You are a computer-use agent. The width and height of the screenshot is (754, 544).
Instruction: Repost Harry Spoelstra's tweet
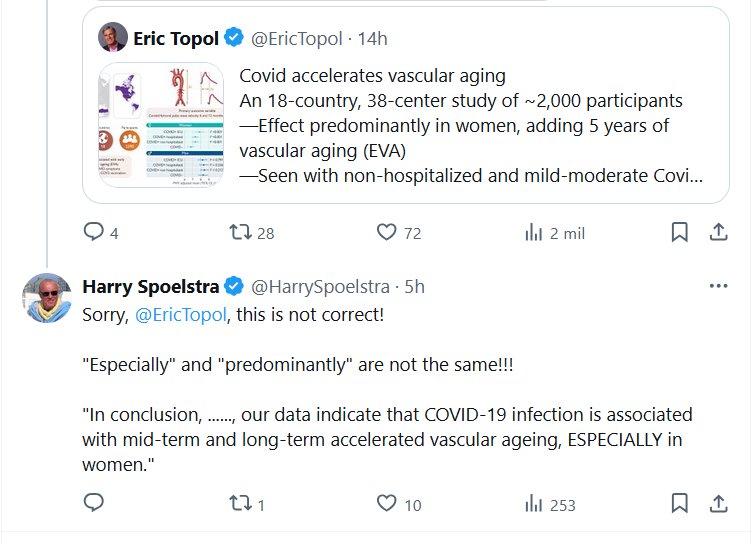[x=240, y=504]
